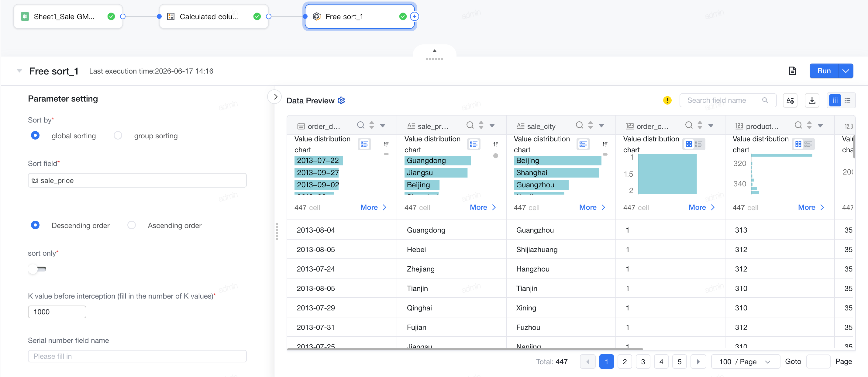Open the Run button dropdown arrow
The image size is (868, 377).
click(846, 71)
